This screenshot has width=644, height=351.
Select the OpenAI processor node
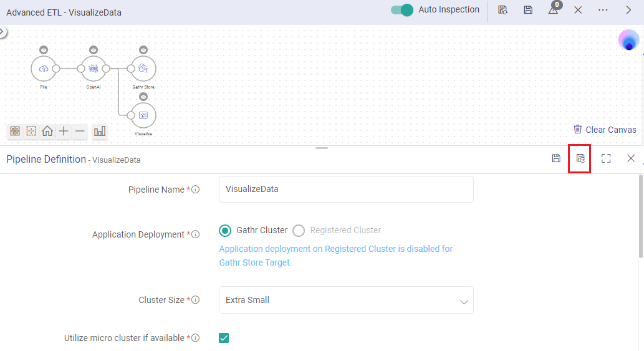(x=94, y=69)
